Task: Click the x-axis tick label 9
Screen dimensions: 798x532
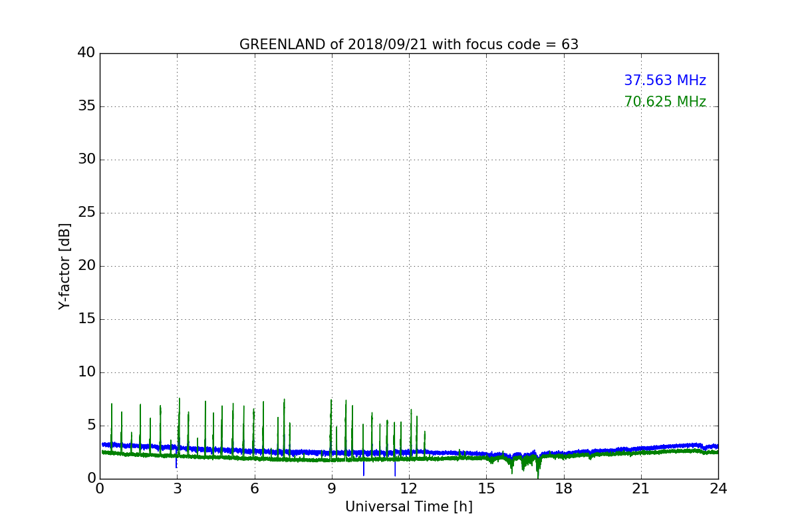Action: click(332, 489)
